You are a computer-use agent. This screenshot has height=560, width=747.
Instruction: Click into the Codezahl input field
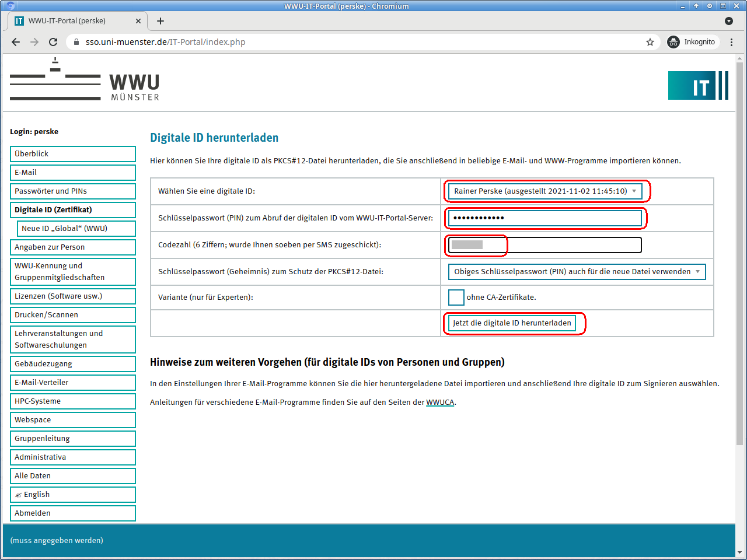(x=544, y=245)
